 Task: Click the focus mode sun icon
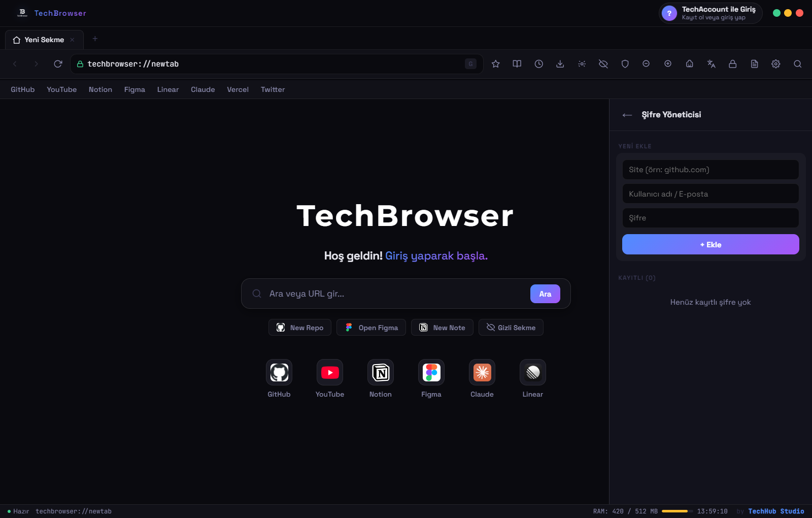click(582, 64)
